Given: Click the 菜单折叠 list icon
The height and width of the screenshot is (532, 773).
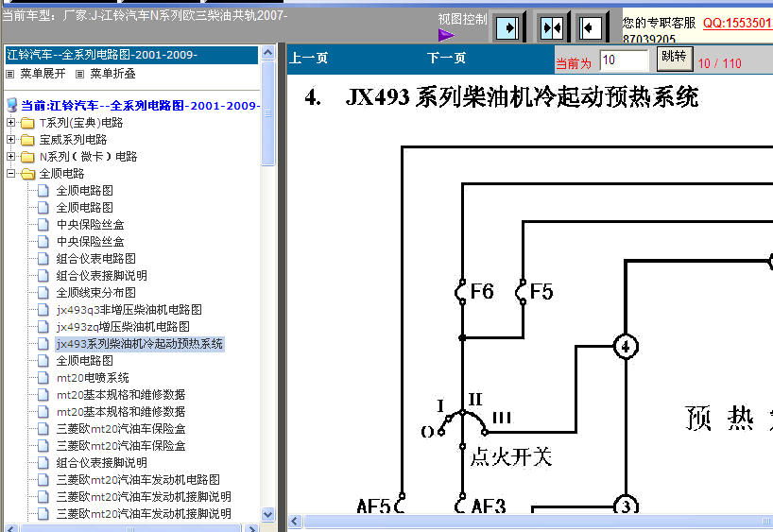Looking at the screenshot, I should pos(80,74).
